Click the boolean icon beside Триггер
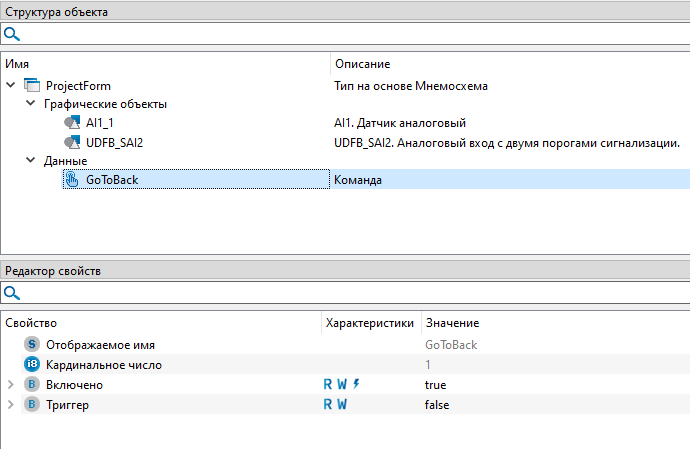Screen dimensions: 690x449 (31, 405)
